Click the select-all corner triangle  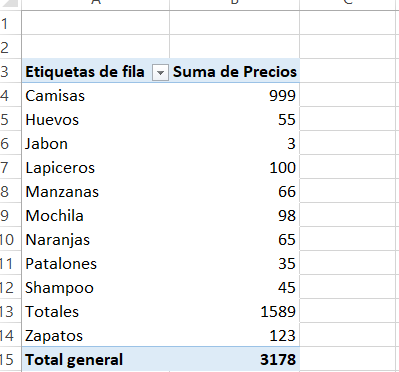[x=10, y=4]
